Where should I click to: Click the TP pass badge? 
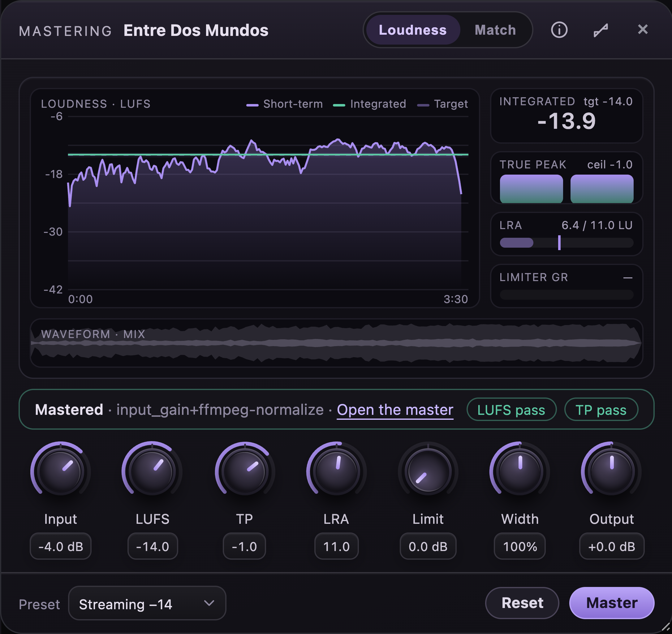(601, 410)
